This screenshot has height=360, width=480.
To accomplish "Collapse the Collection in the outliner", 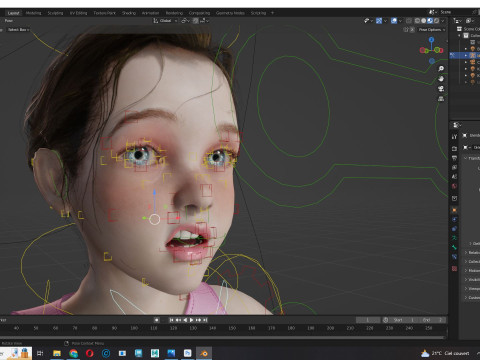I will (x=460, y=35).
